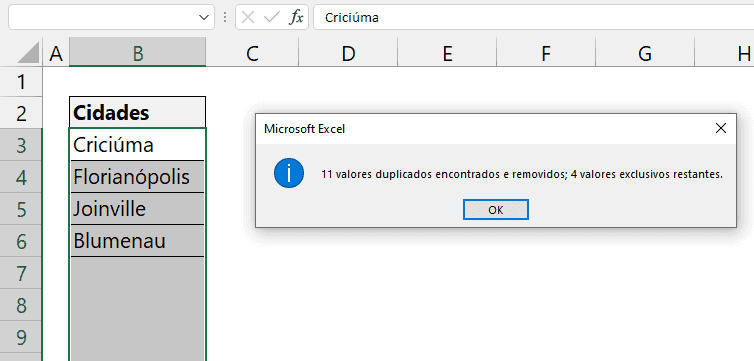Click the formula bar showing Criciúma
Screen dimensions: 754x361
click(x=534, y=18)
